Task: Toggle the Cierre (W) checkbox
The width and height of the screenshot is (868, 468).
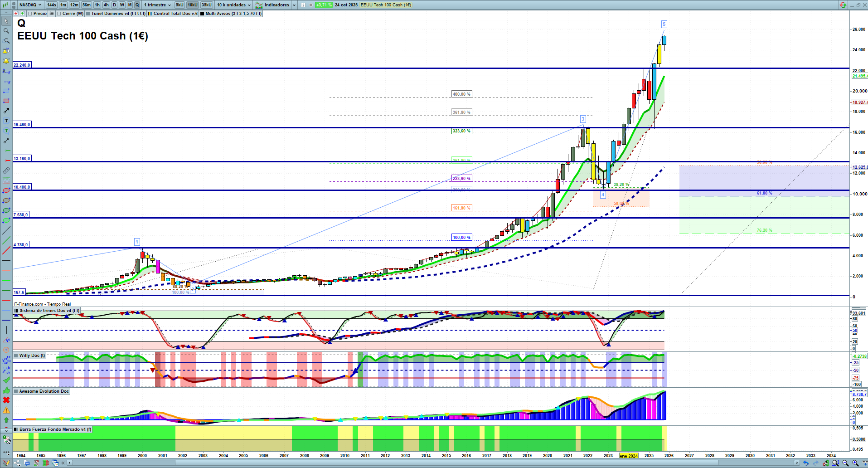Action: [x=59, y=14]
